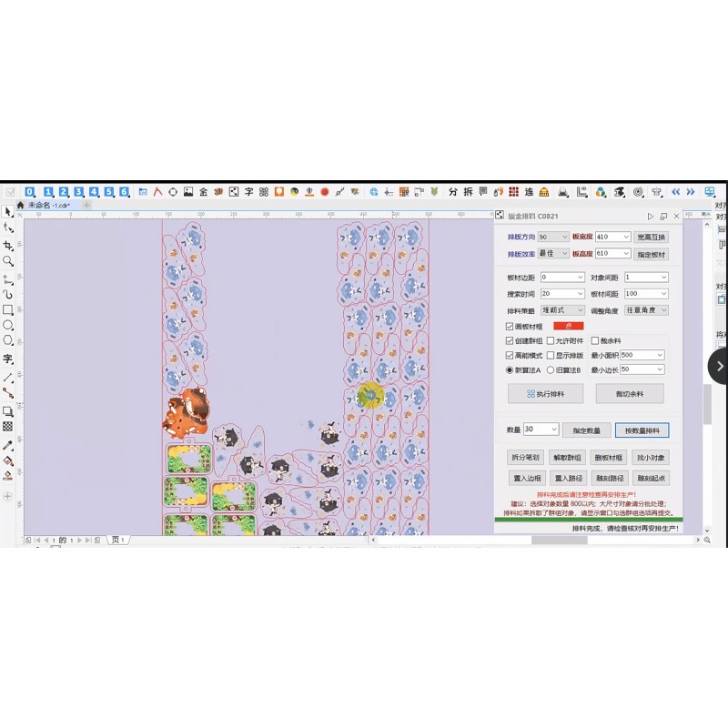The width and height of the screenshot is (728, 728).
Task: Open the 对象间距 dropdown
Action: 646,278
